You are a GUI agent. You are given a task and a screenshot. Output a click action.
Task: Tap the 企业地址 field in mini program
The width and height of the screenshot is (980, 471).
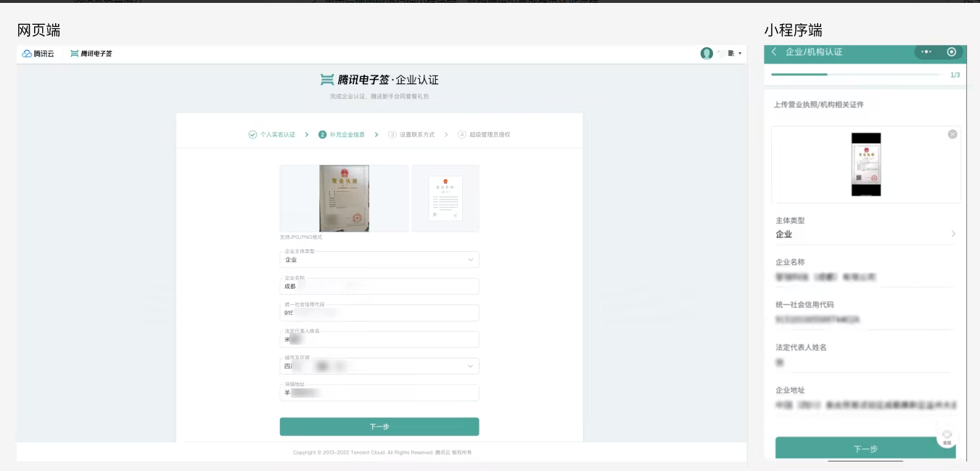click(x=865, y=398)
